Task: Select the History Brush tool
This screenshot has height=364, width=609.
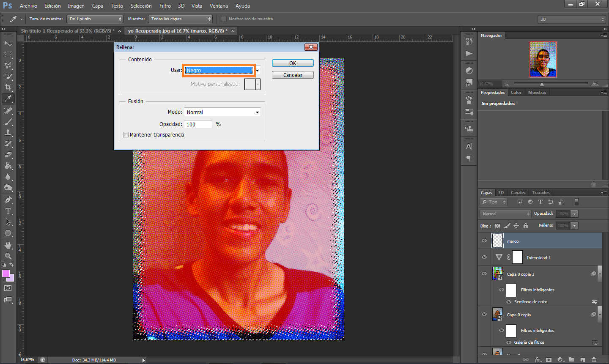Action: (x=8, y=144)
